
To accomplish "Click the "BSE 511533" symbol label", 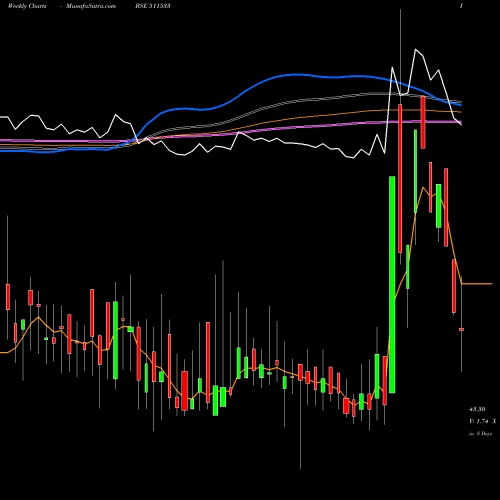I will point(153,6).
